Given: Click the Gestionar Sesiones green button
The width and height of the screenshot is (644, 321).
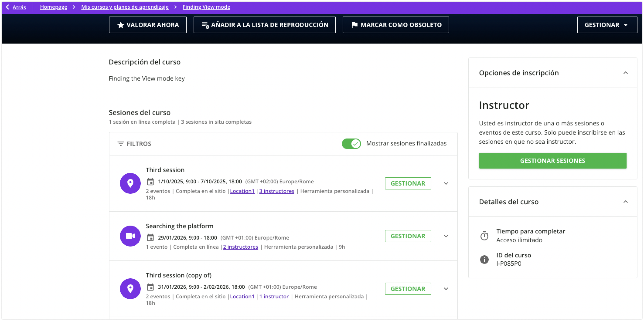Looking at the screenshot, I should 552,161.
